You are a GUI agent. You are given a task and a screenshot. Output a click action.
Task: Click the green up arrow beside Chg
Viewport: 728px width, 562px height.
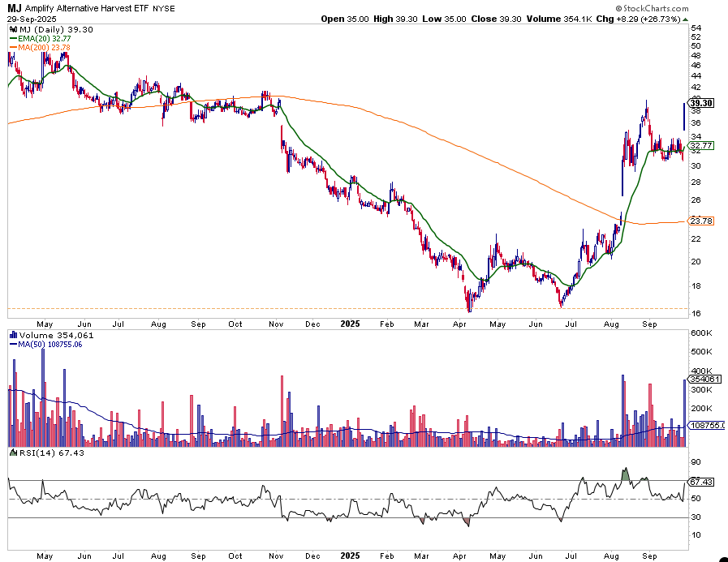(x=685, y=19)
